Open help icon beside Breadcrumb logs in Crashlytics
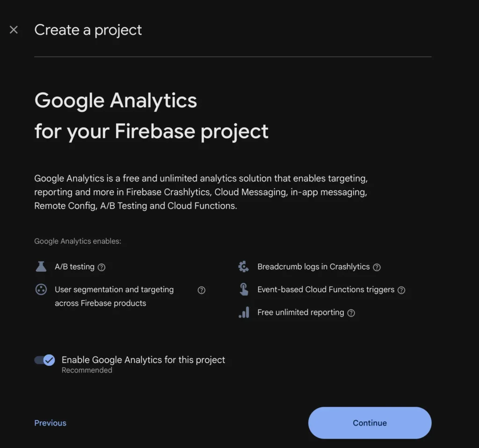The image size is (479, 448). coord(377,267)
